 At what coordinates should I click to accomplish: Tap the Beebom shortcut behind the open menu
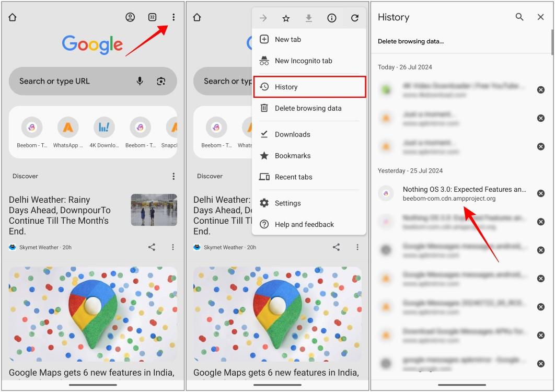[x=216, y=132]
